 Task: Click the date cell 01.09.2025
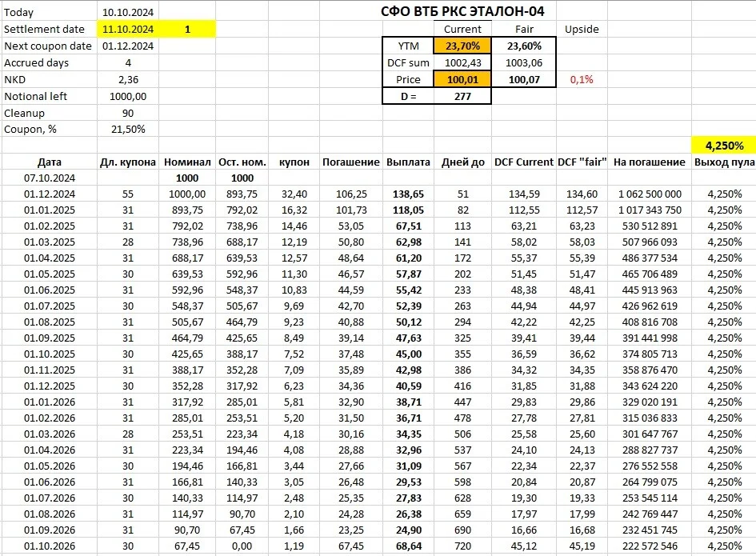click(50, 338)
